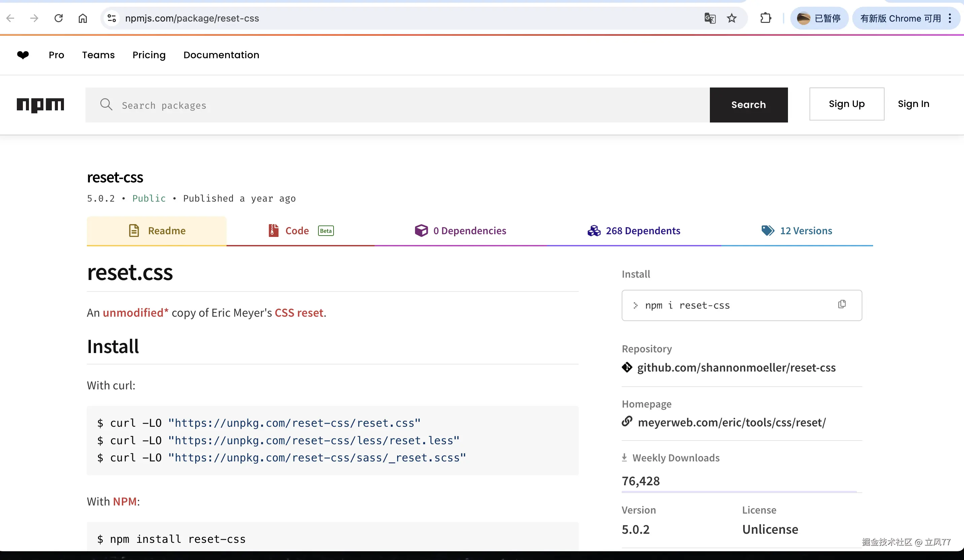Click the browser forward arrow
The image size is (964, 560).
click(34, 18)
